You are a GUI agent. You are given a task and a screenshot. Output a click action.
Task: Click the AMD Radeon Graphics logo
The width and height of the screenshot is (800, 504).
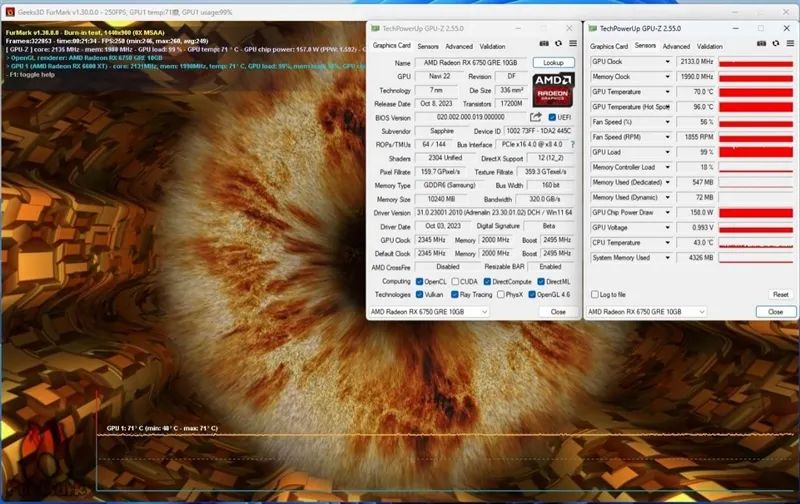[554, 89]
